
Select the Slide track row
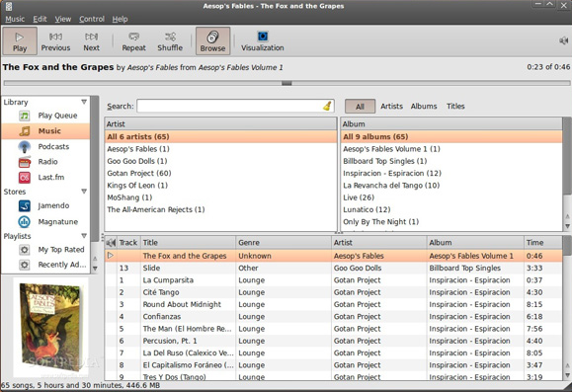pyautogui.click(x=334, y=268)
